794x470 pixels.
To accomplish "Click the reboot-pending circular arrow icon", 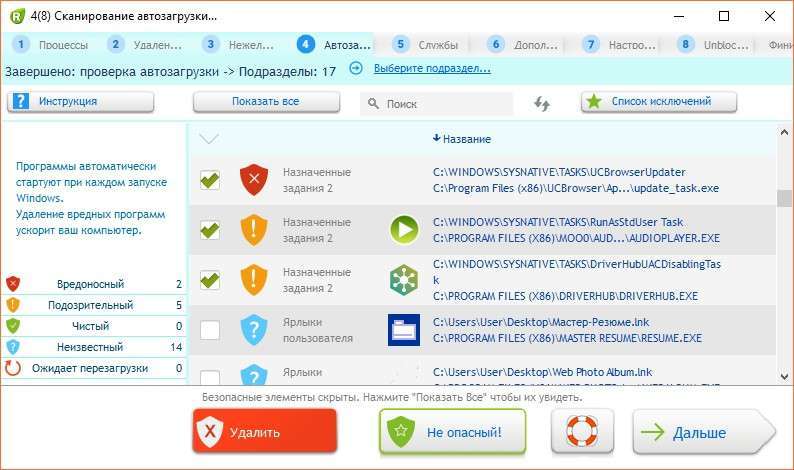I will point(13,368).
